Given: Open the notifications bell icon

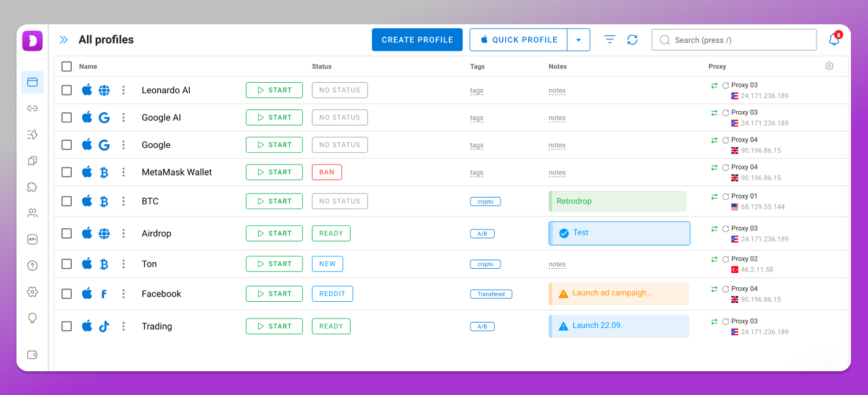Looking at the screenshot, I should pyautogui.click(x=834, y=39).
